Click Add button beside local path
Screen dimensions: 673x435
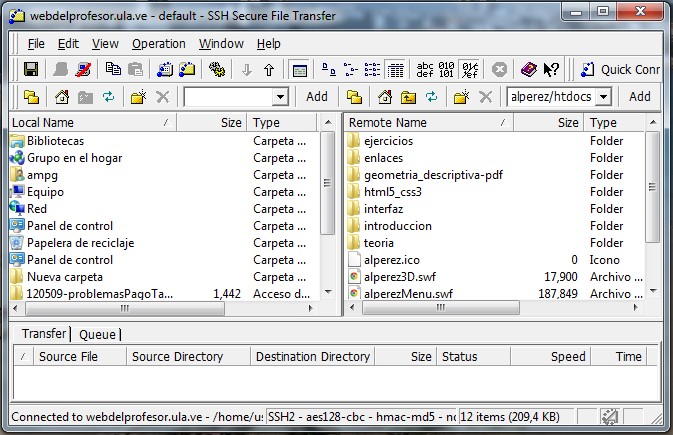click(316, 97)
